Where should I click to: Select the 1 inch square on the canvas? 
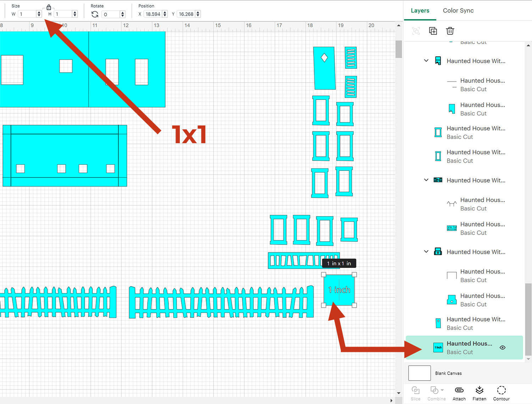click(x=339, y=290)
